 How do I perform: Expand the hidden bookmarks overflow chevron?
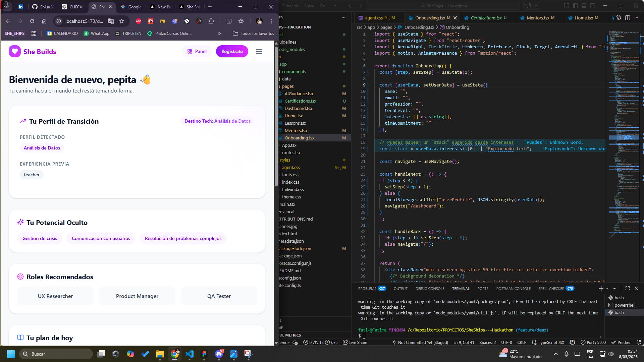tap(219, 34)
